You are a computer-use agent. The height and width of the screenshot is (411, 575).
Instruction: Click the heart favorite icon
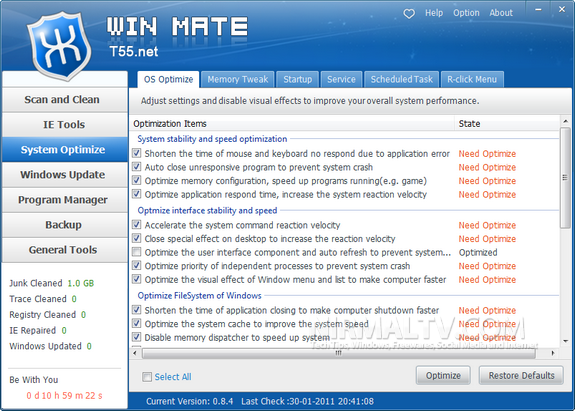(409, 14)
